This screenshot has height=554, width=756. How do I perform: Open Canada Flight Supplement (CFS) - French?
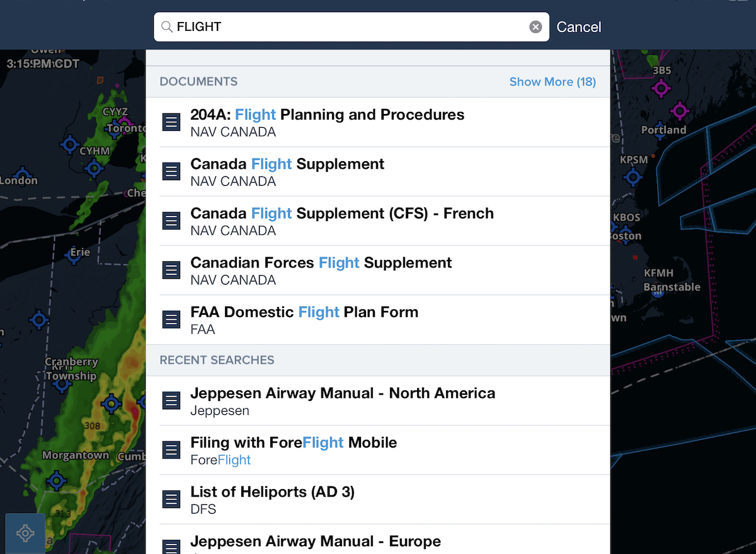[341, 214]
